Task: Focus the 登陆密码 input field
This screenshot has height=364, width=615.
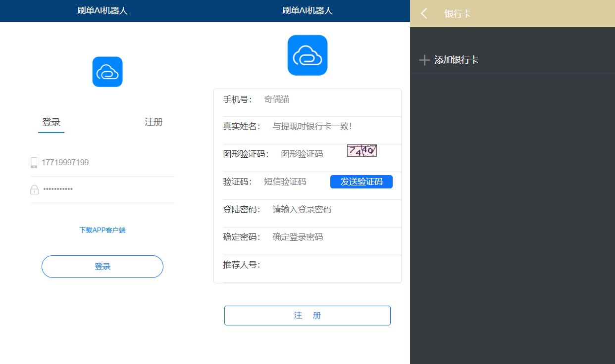Action: (335, 210)
